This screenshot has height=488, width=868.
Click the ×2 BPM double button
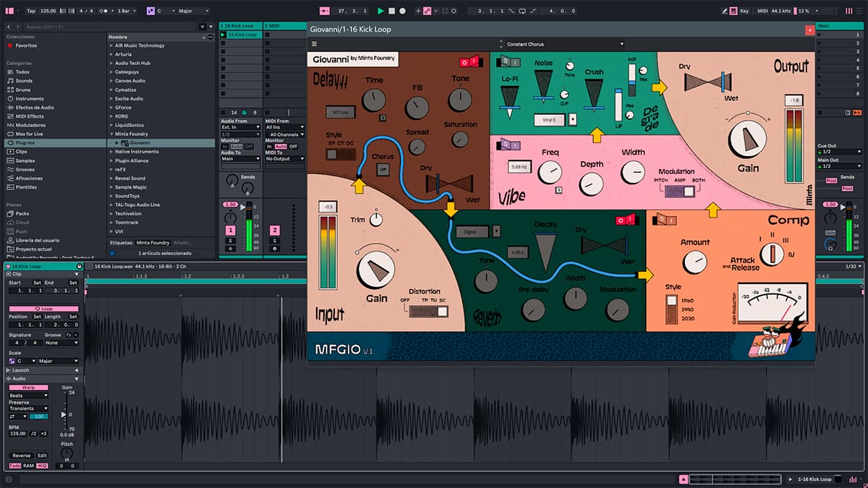pos(43,433)
